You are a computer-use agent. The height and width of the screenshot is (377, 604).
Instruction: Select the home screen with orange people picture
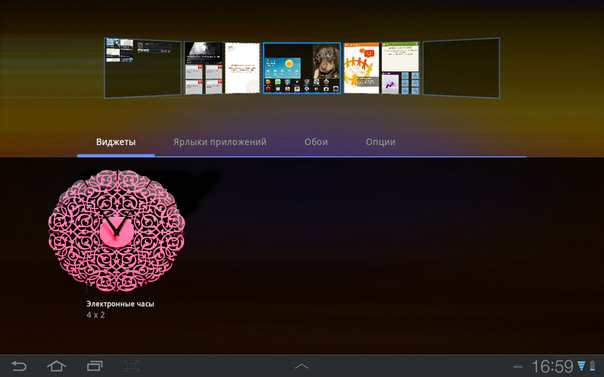point(381,68)
